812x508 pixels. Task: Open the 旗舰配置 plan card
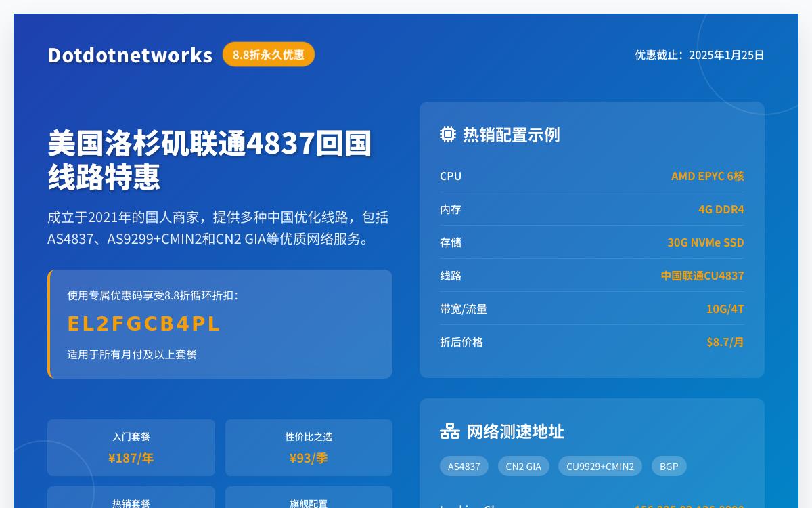[309, 501]
